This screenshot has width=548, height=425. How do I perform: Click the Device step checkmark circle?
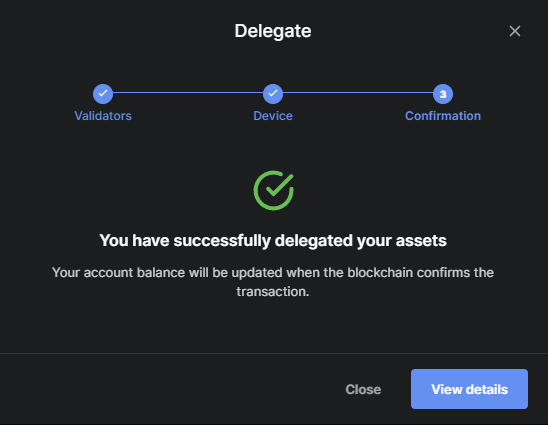click(273, 94)
